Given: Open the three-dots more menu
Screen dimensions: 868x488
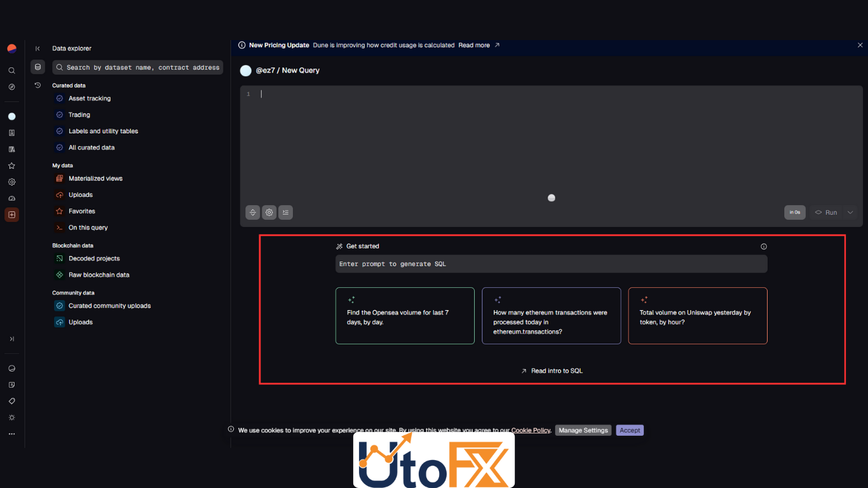Looking at the screenshot, I should click(11, 434).
